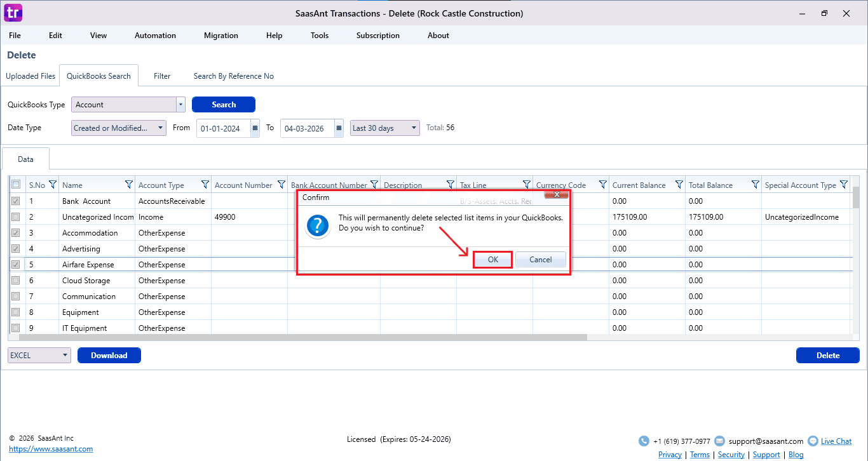Check the Uncategorized Income row checkbox
Screen dimensions: 868x461
[x=16, y=217]
